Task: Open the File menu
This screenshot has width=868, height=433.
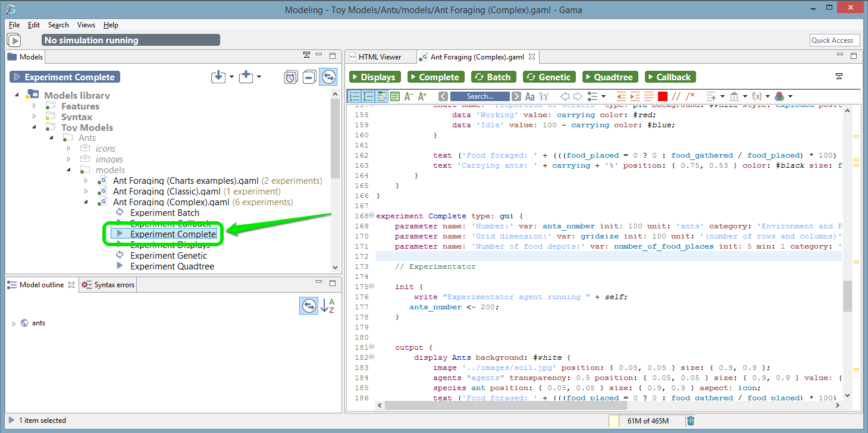Action: (x=14, y=25)
